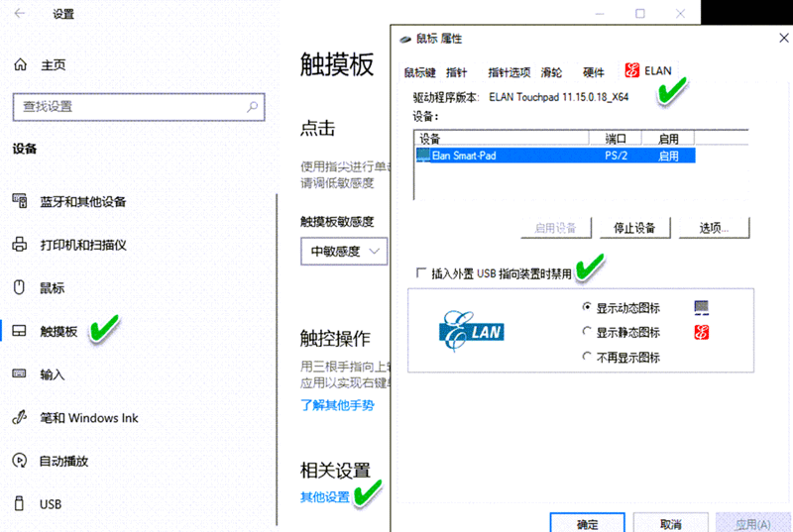This screenshot has width=793, height=532.
Task: Open the home icon next to 主页
Action: pos(20,64)
